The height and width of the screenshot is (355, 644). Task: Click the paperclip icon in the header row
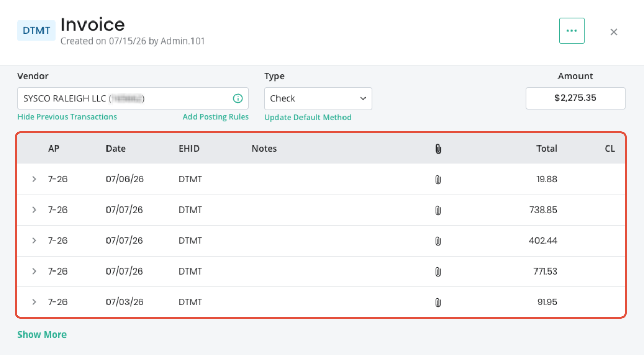click(x=438, y=149)
